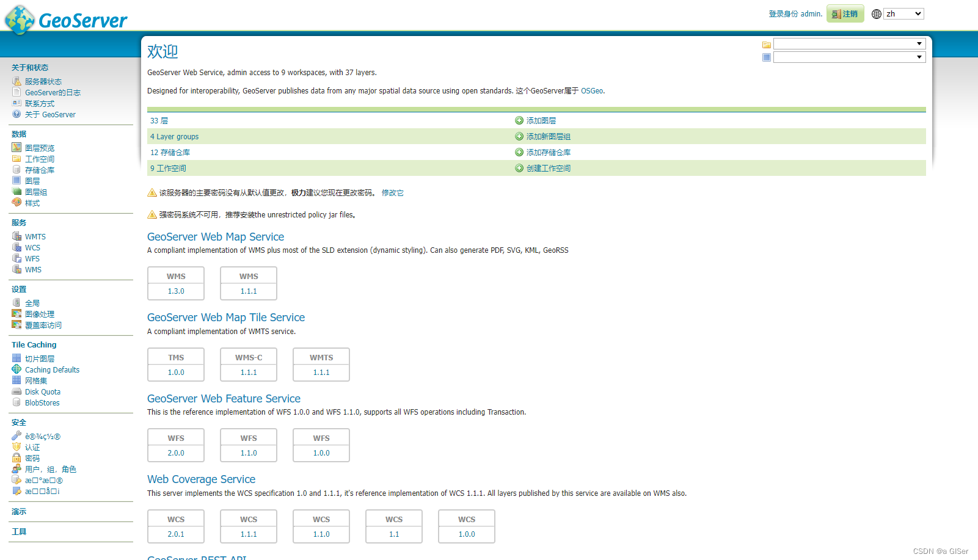The image size is (978, 560).
Task: Click the WMTS service icon
Action: [x=16, y=236]
